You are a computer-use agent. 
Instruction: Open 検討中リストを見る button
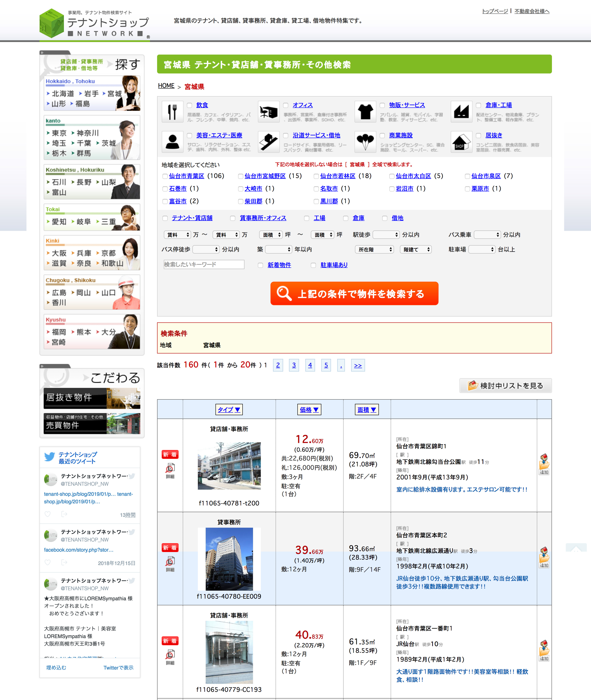[x=505, y=386]
